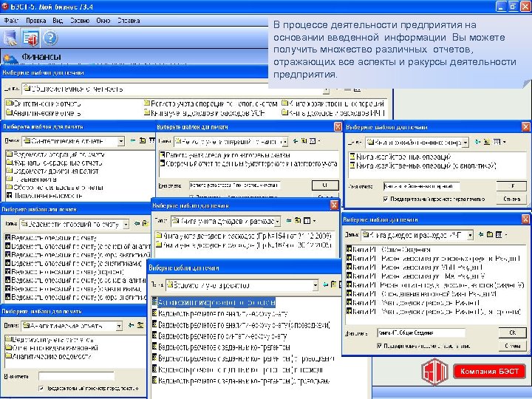532x399 pixels.
Task: Click up-one-level folder icon in ИЧП dialog
Action: point(490,234)
